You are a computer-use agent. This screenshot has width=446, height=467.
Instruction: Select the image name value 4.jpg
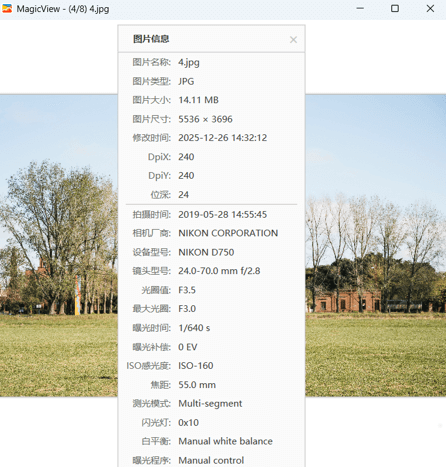coord(189,62)
